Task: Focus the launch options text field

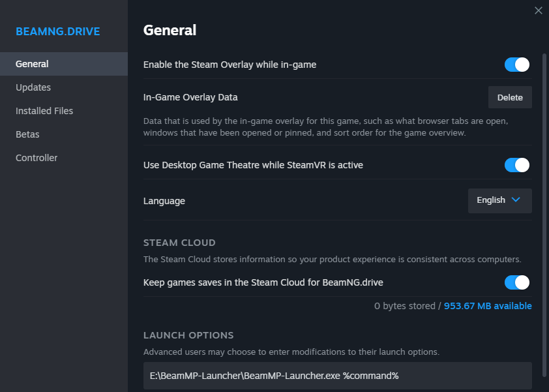Action: 337,376
